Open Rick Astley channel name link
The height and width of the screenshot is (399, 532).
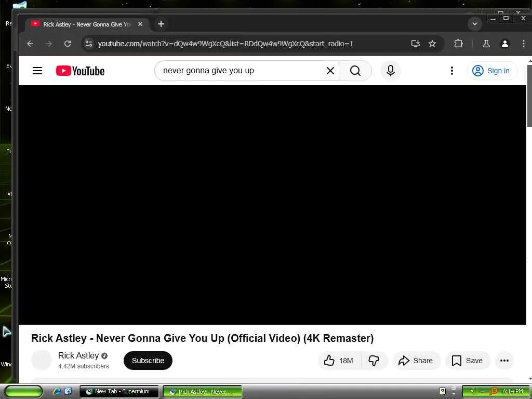[x=78, y=355]
